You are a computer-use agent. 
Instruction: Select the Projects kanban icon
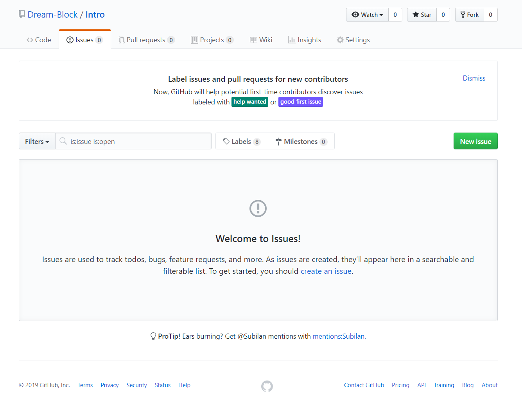coord(194,39)
